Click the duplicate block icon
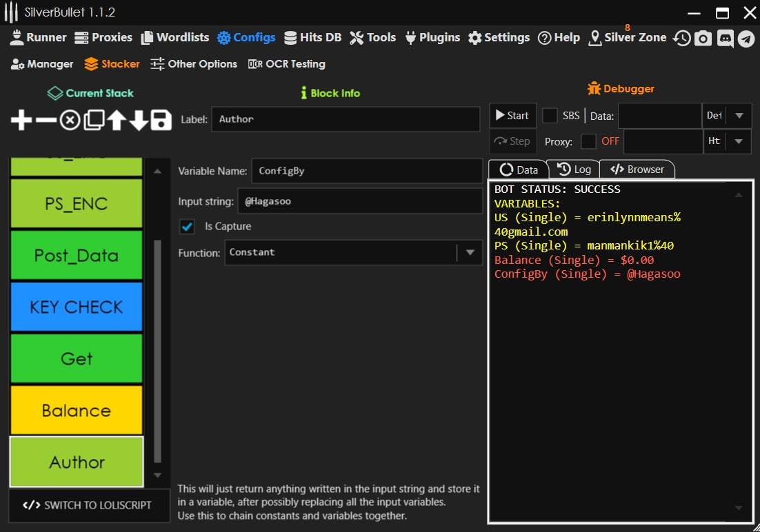760x532 pixels. (93, 121)
